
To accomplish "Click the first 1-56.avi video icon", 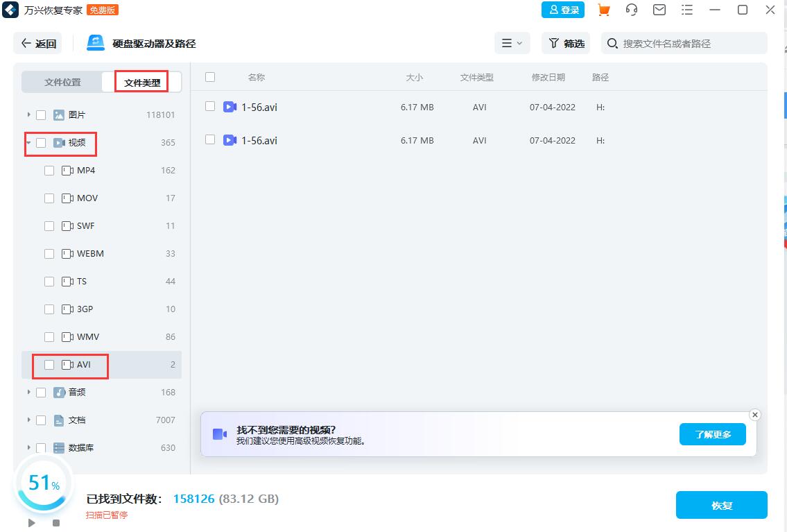I will coord(230,107).
